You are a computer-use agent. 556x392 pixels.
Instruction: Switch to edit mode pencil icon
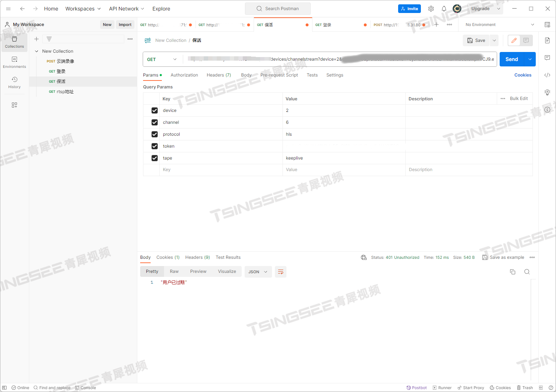pyautogui.click(x=514, y=40)
